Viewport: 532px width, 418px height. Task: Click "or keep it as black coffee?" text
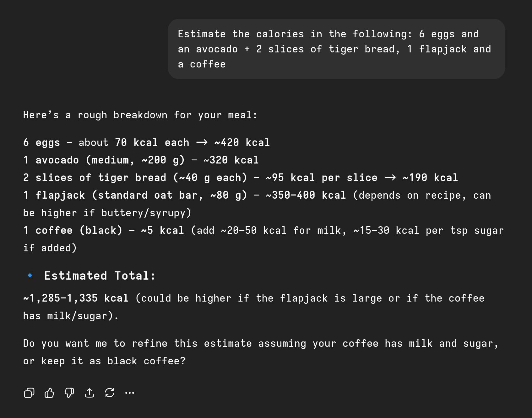104,361
